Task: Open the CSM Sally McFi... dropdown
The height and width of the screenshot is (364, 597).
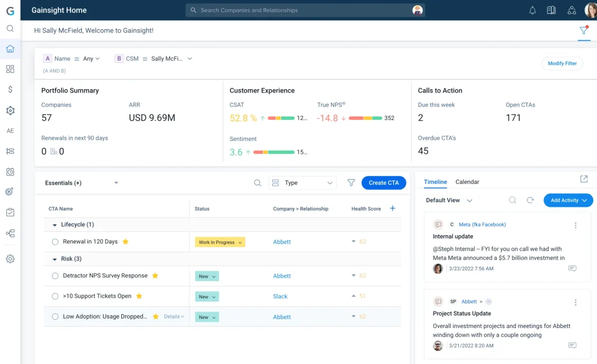Action: pos(171,59)
